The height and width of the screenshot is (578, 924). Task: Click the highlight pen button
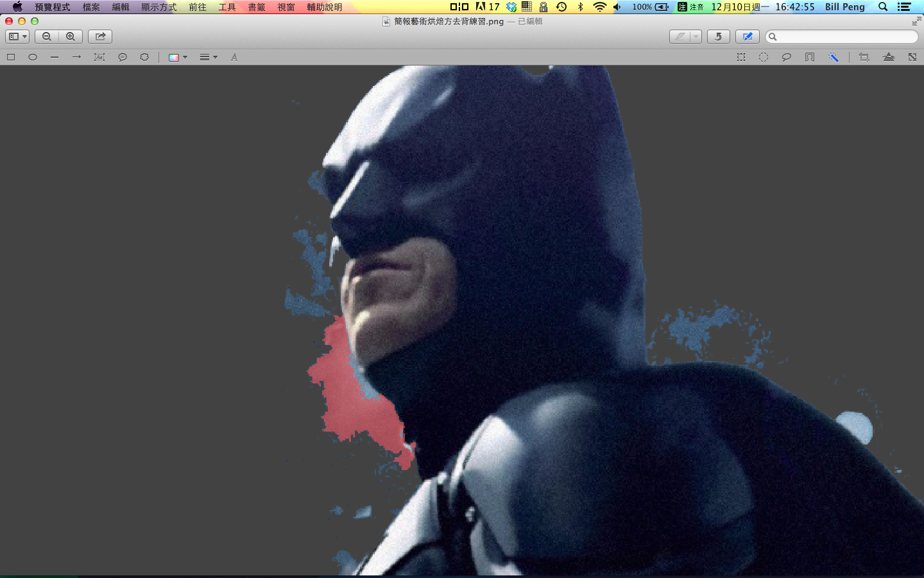tap(680, 37)
